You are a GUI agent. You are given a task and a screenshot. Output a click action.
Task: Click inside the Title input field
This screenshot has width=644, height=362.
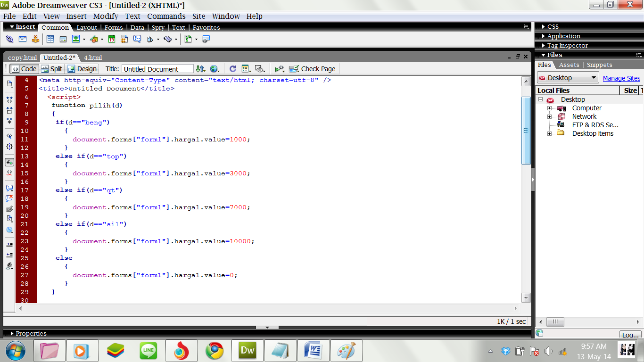[x=158, y=69]
